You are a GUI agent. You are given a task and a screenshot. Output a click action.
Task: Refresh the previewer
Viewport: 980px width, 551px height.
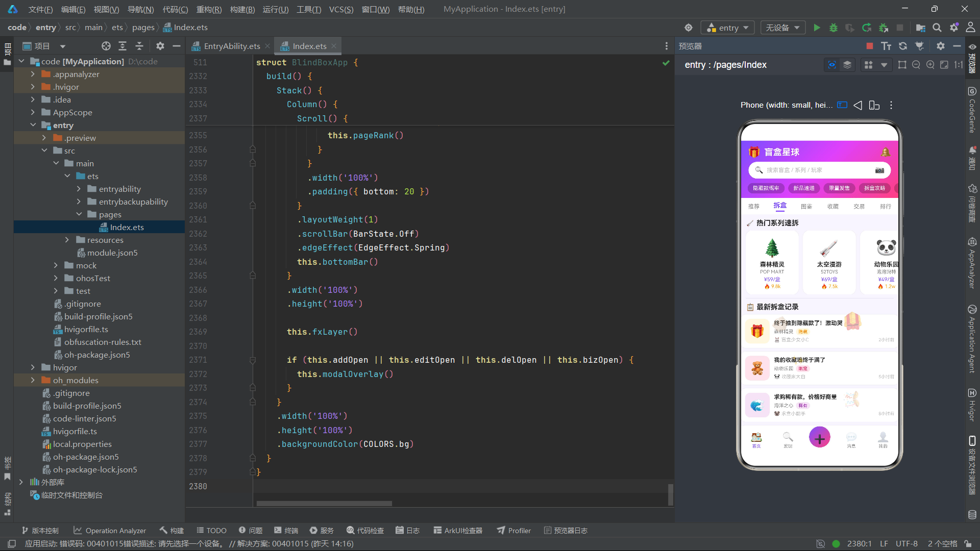tap(903, 46)
